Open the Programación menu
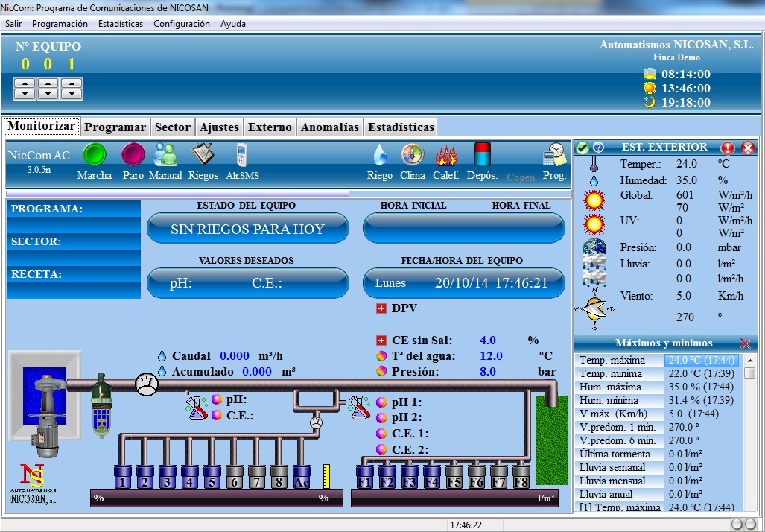Image resolution: width=765 pixels, height=532 pixels. click(x=60, y=24)
